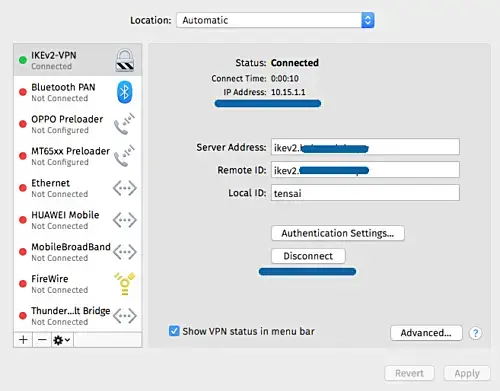The image size is (500, 391).
Task: Click red status dot of HUAWEI Mobile
Action: [x=23, y=220]
